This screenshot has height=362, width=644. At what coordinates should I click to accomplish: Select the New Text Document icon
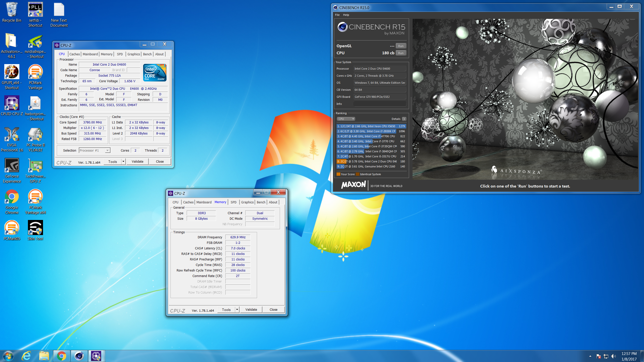pos(59,15)
